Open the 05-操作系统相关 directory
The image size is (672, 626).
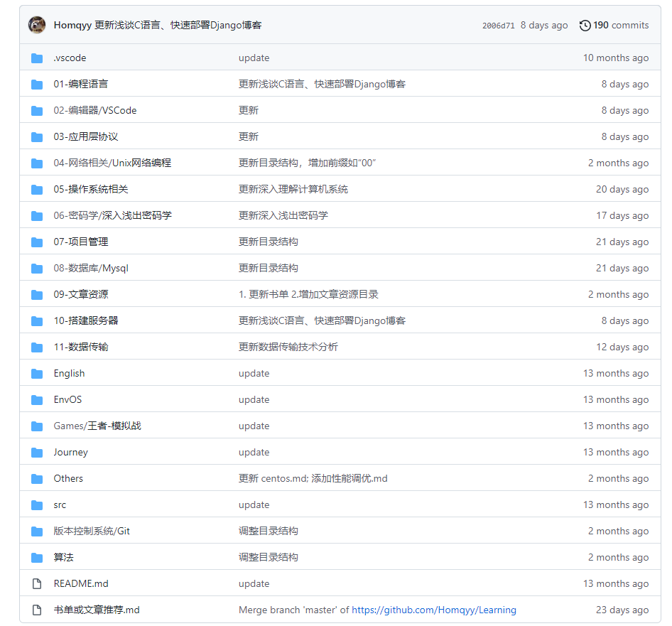90,190
